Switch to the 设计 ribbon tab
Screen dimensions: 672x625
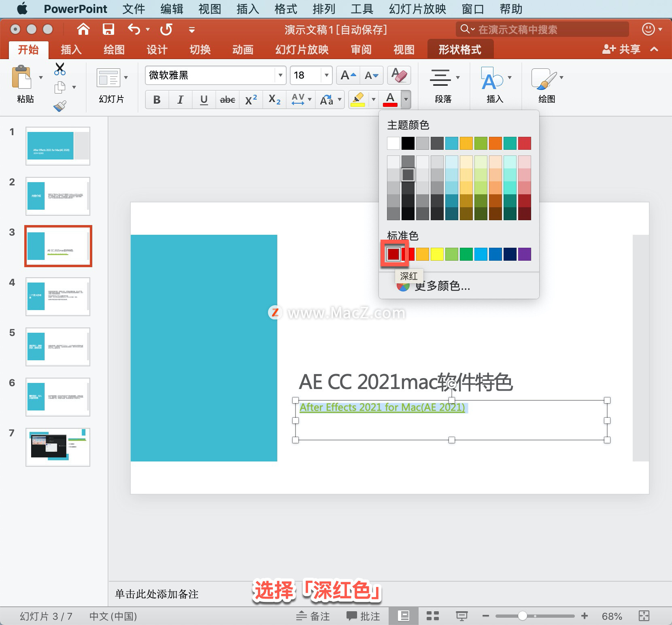[157, 49]
